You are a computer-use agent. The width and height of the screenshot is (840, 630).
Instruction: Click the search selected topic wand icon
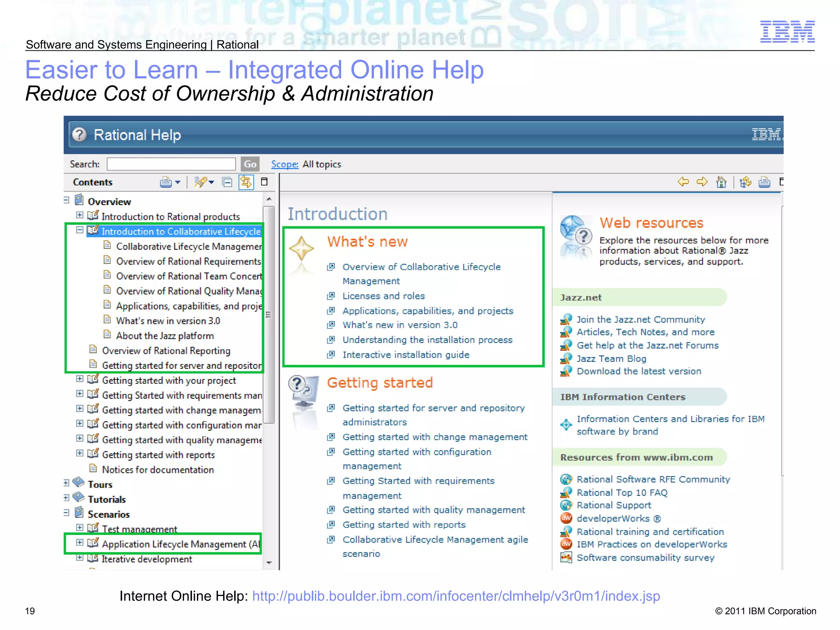[x=200, y=182]
